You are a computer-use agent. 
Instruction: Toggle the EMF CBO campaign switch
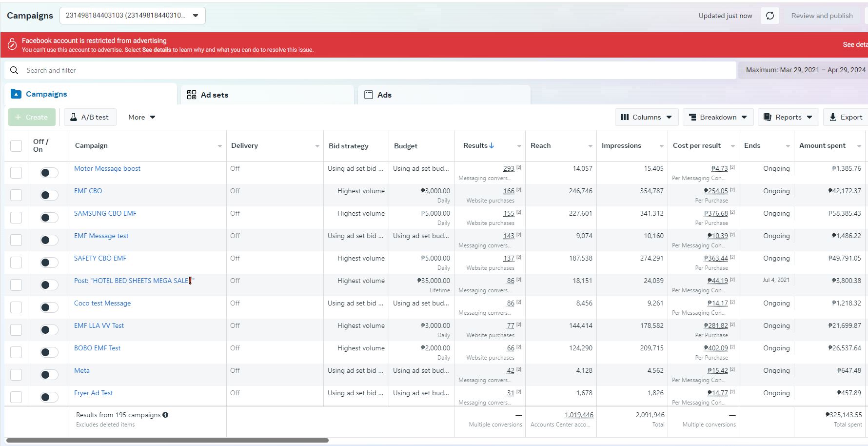[x=49, y=195]
